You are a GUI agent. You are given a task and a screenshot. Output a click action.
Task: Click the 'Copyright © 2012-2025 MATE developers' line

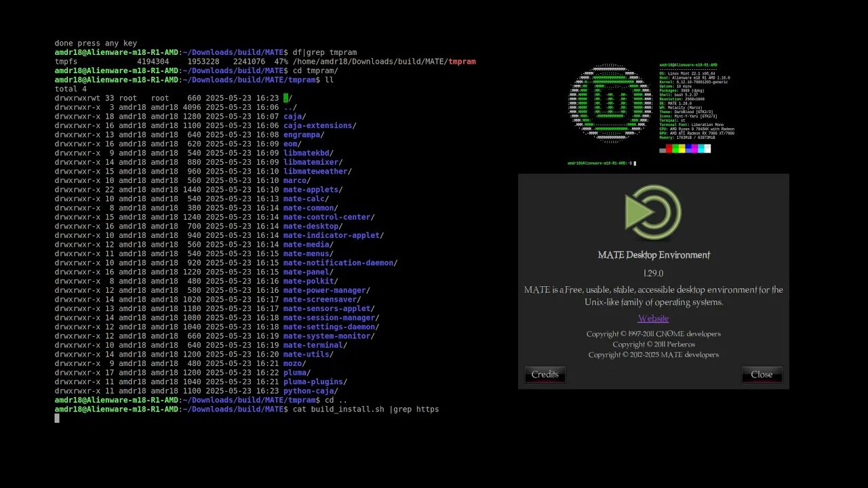(x=654, y=354)
